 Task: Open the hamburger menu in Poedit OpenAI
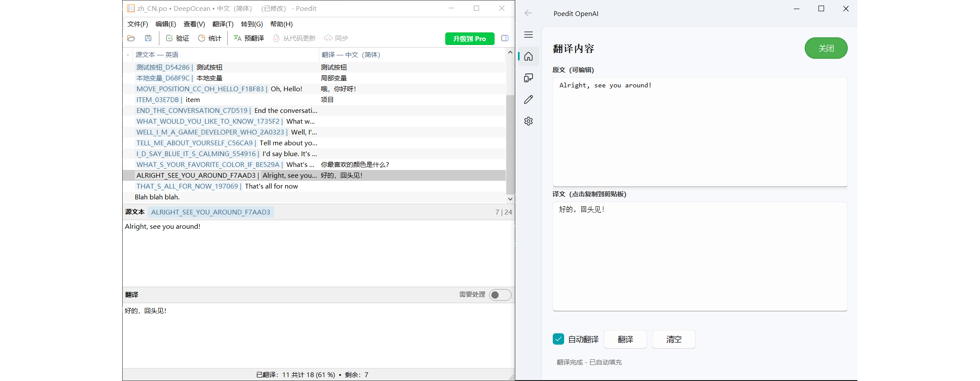point(528,35)
